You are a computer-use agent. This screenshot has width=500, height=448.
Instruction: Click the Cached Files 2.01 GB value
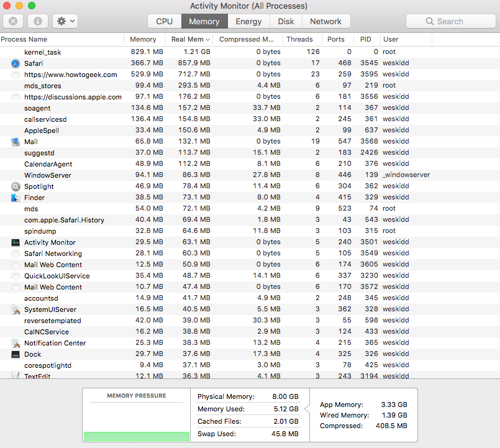point(286,421)
